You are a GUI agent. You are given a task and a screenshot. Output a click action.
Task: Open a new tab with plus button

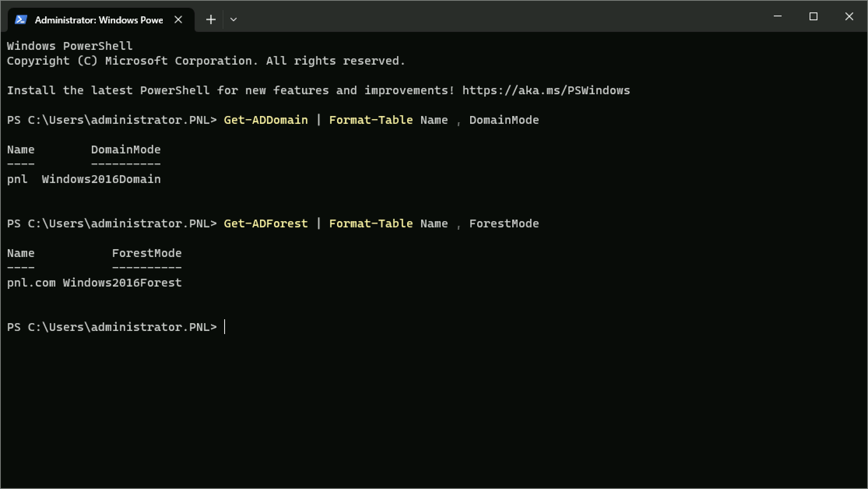pyautogui.click(x=211, y=19)
